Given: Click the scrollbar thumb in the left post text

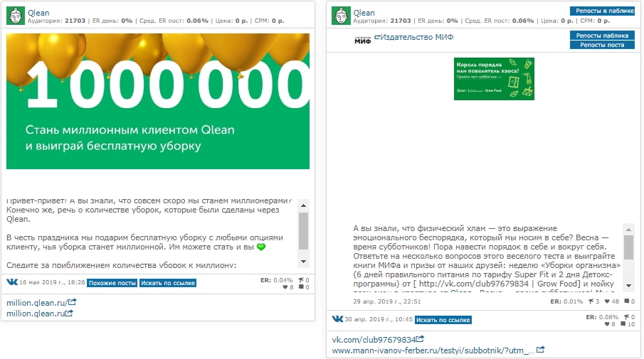Looking at the screenshot, I should [303, 231].
